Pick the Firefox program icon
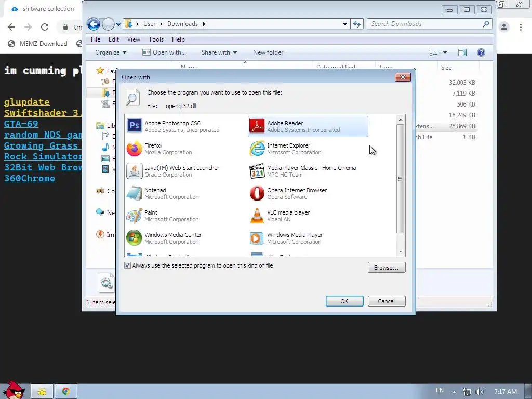The height and width of the screenshot is (399, 532). click(135, 149)
